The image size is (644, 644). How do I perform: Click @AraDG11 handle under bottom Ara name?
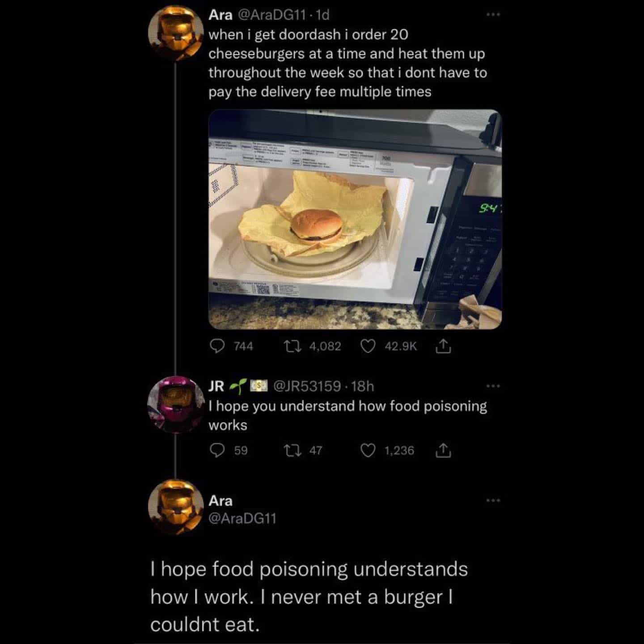coord(242,518)
